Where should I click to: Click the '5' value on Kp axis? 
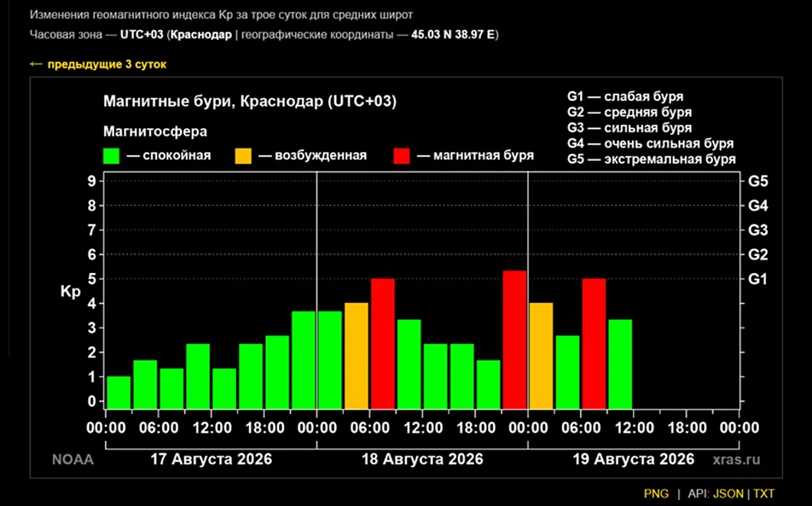(x=92, y=279)
